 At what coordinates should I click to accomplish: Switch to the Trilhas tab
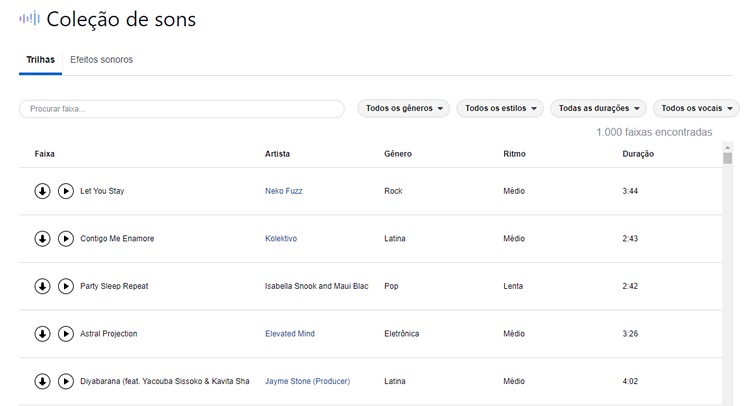tap(41, 60)
